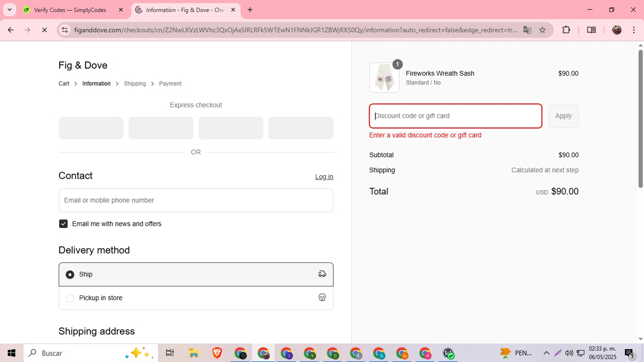
Task: Click the store pickup icon
Action: click(322, 298)
